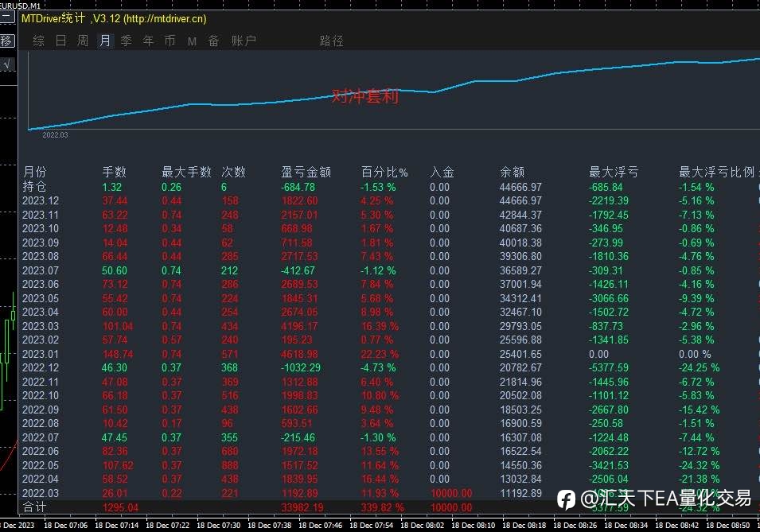
Task: Click the 路径 path label
Action: (332, 41)
